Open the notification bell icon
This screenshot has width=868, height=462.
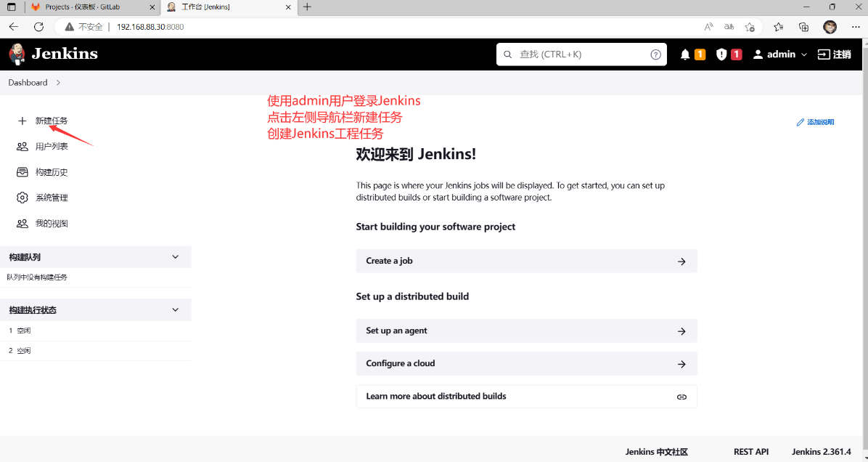tap(685, 54)
